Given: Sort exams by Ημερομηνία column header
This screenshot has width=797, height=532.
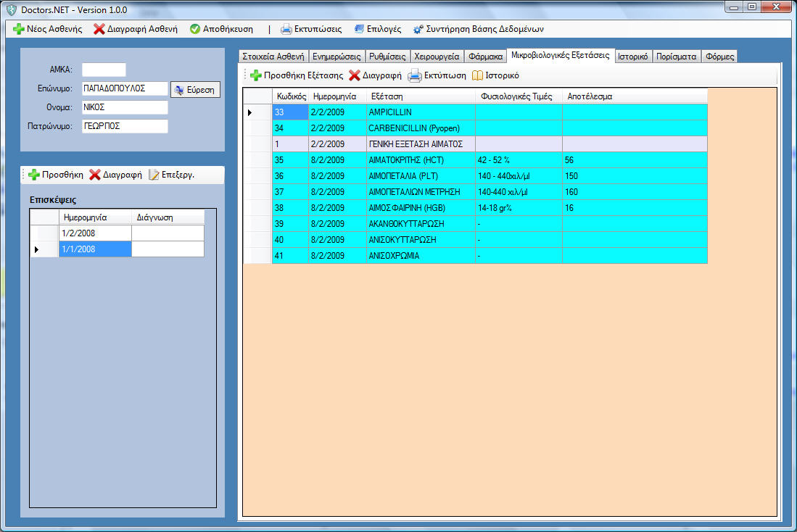Looking at the screenshot, I should (337, 96).
